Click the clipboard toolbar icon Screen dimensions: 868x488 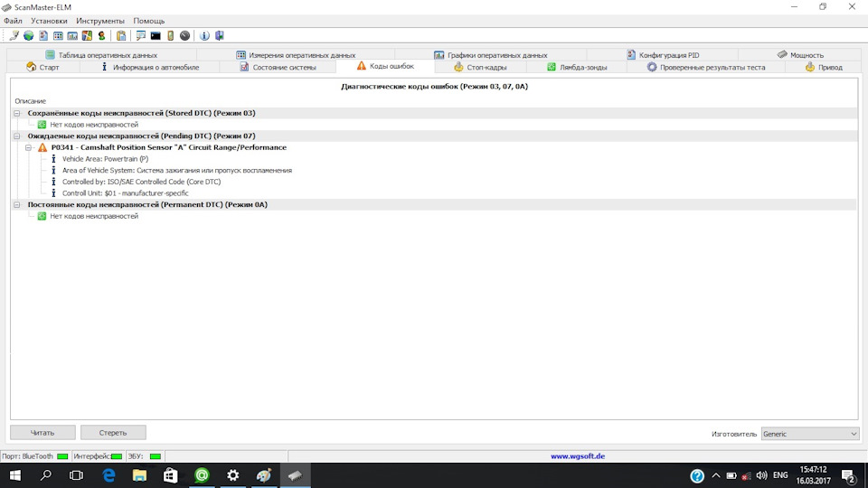pyautogui.click(x=121, y=35)
